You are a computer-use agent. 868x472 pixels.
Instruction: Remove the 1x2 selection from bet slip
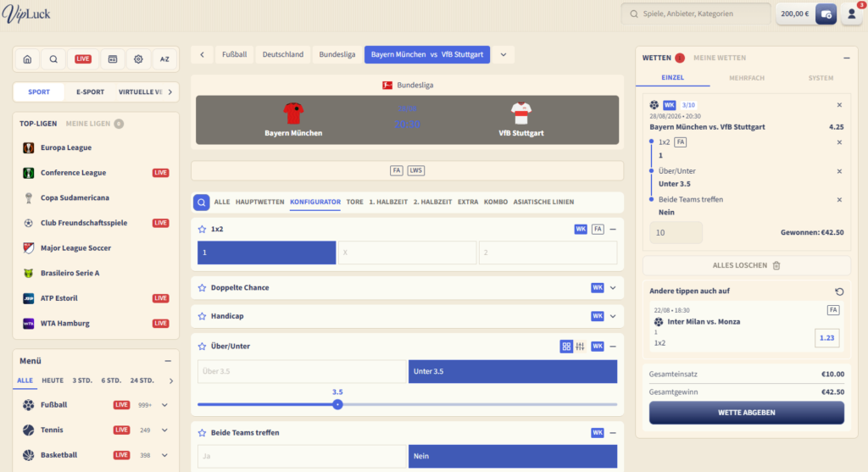click(x=839, y=142)
